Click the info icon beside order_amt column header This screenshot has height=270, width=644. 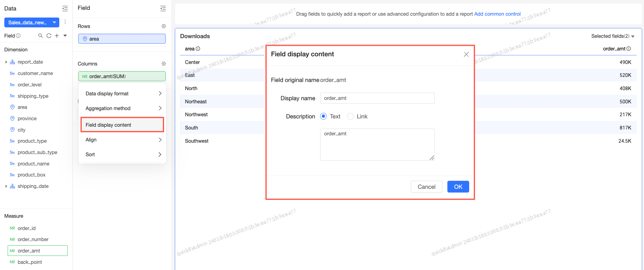tap(629, 49)
